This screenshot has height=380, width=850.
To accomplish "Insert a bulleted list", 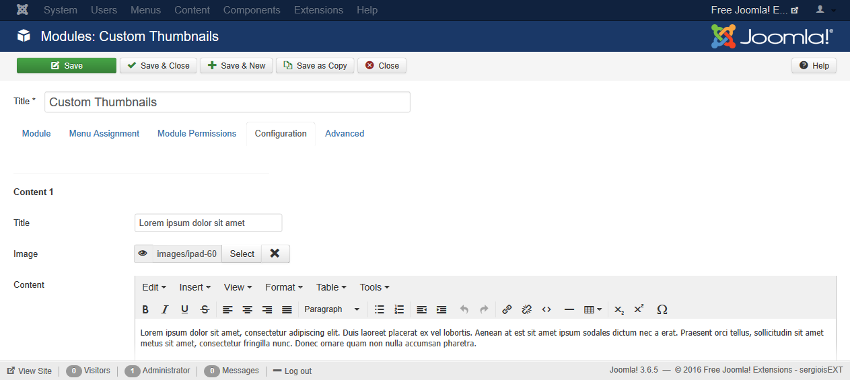I will (379, 310).
